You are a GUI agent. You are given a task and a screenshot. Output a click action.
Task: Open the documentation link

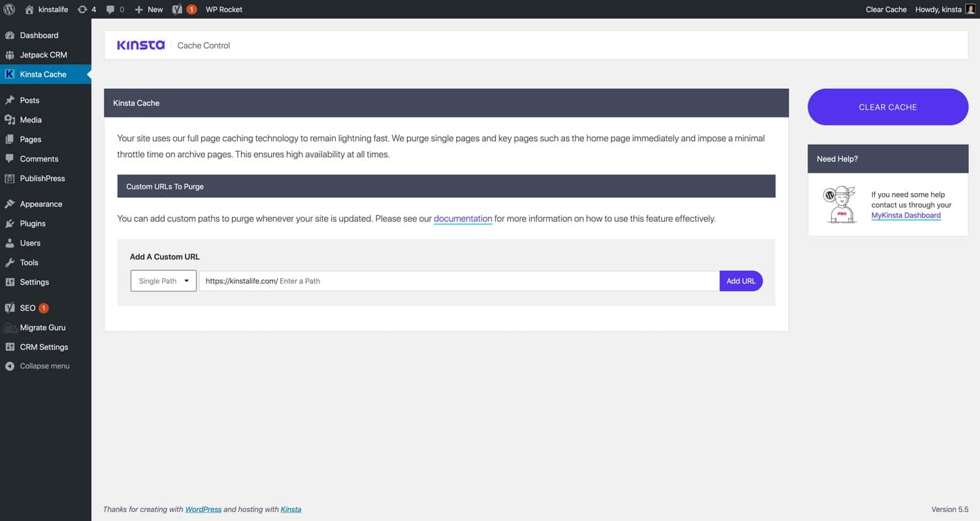point(463,218)
